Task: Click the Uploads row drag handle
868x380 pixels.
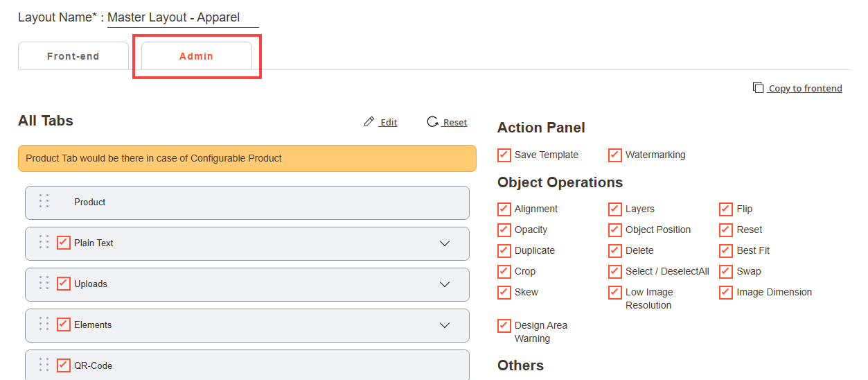Action: (x=44, y=283)
